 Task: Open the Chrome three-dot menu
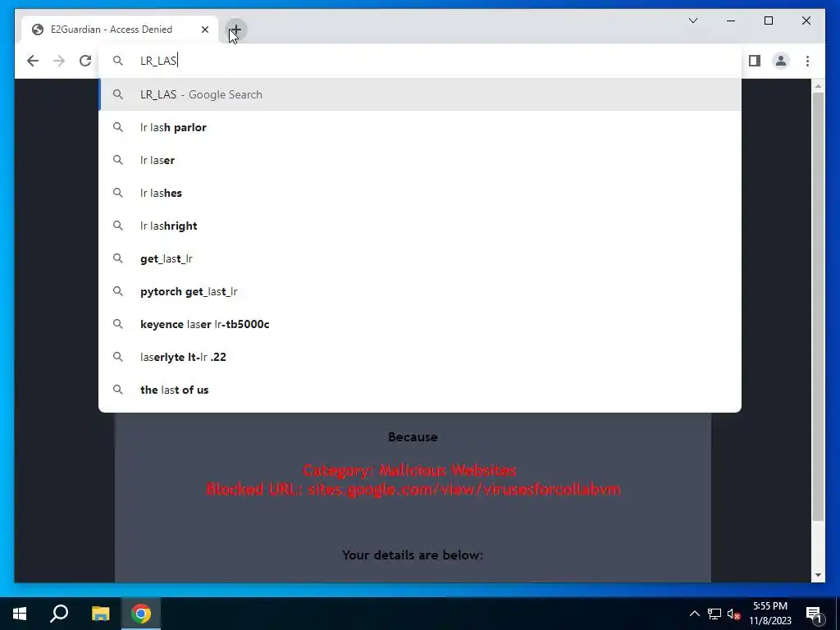tap(807, 61)
